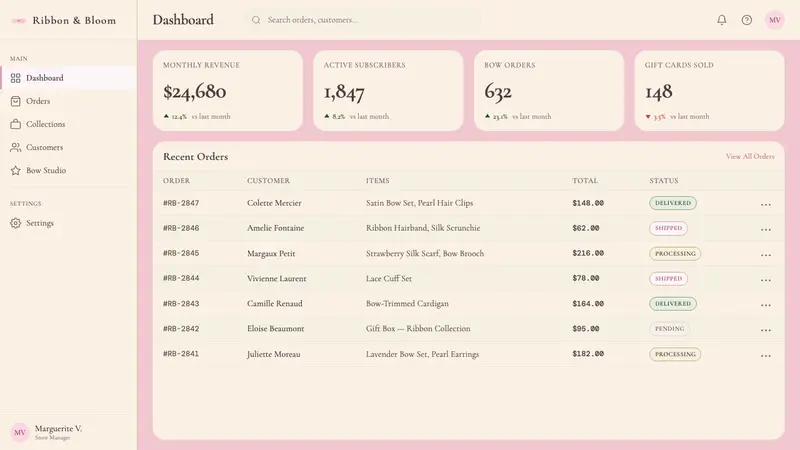Open the help question-mark icon
The image size is (800, 450).
(746, 20)
